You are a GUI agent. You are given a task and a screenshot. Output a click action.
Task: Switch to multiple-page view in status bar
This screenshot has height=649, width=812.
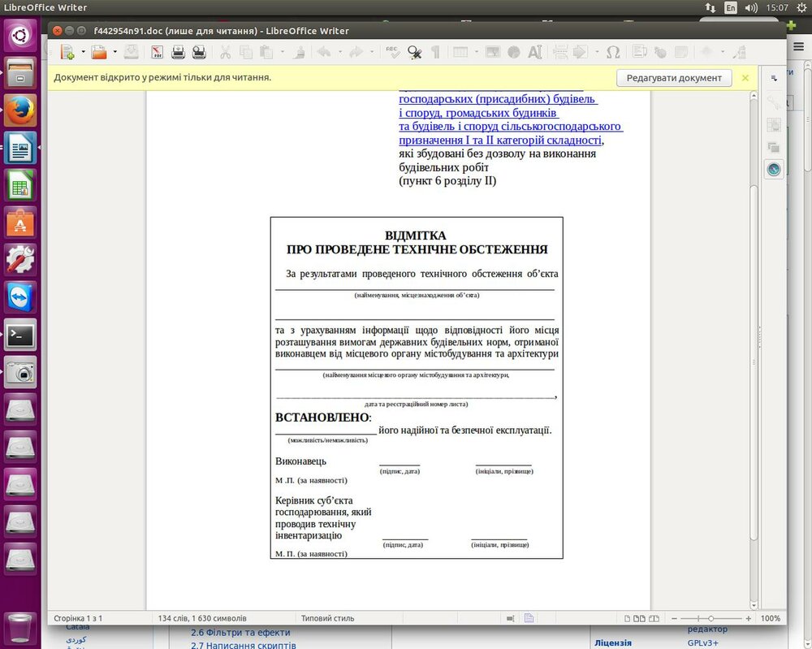640,618
